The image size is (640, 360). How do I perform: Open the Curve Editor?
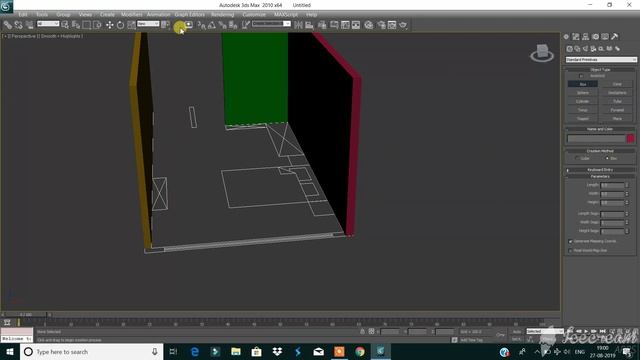coord(345,25)
